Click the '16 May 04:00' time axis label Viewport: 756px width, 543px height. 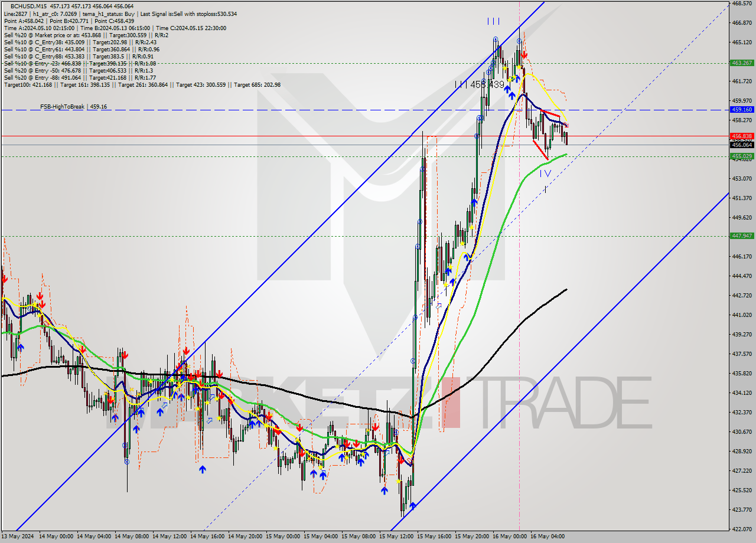[547, 537]
